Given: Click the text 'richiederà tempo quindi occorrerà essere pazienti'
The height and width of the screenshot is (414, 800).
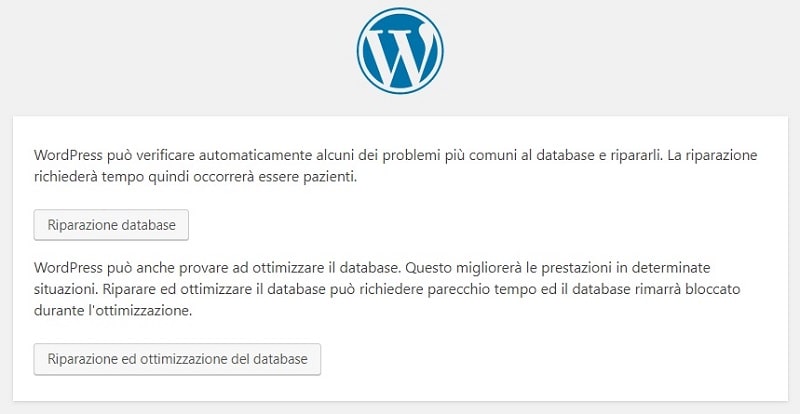Looking at the screenshot, I should (194, 178).
